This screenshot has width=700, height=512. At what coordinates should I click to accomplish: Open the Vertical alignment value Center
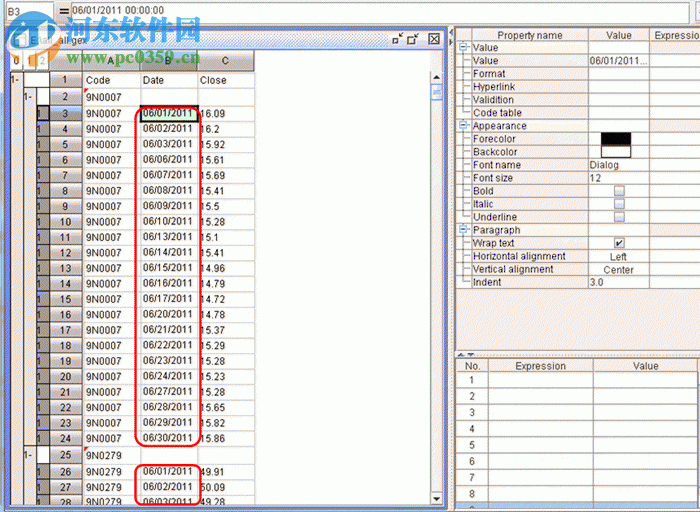point(618,270)
